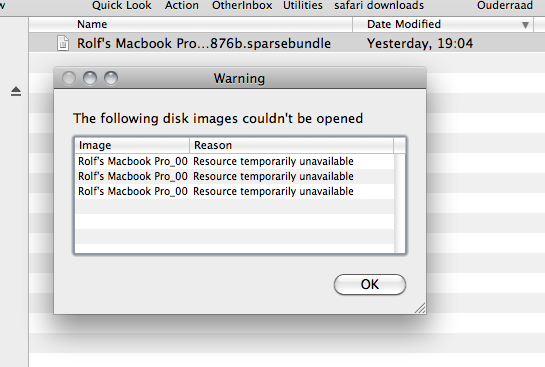
Task: Select first Resource temporarily unavailable row
Action: pos(235,161)
